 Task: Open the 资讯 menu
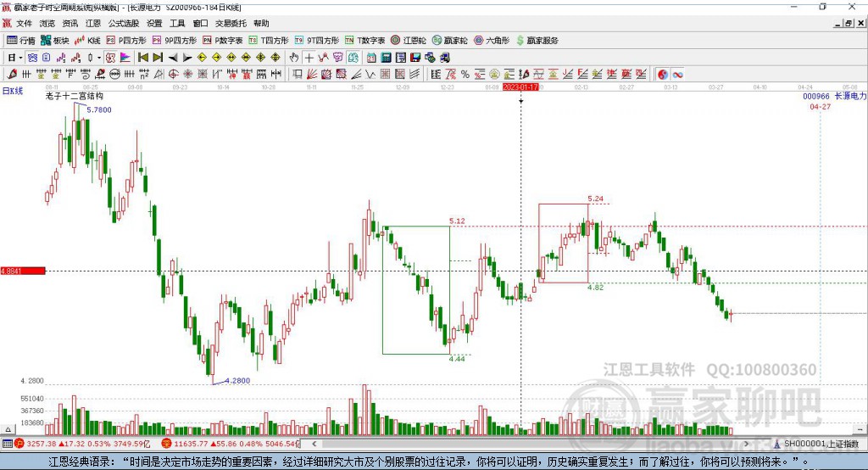point(70,23)
